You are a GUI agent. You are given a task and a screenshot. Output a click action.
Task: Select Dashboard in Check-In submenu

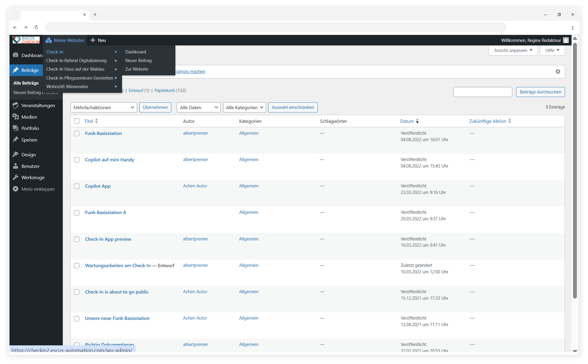[135, 52]
